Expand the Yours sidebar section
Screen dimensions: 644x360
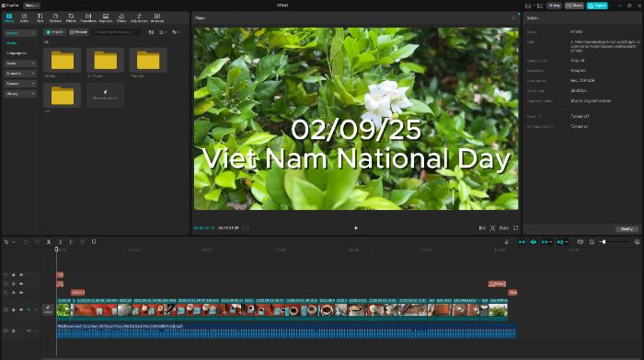point(20,64)
